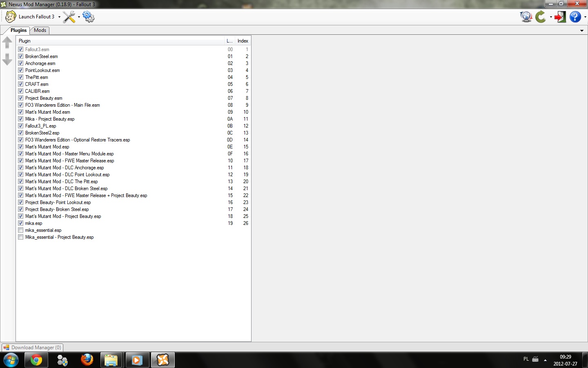Open the tab list dropdown arrow

click(x=582, y=31)
